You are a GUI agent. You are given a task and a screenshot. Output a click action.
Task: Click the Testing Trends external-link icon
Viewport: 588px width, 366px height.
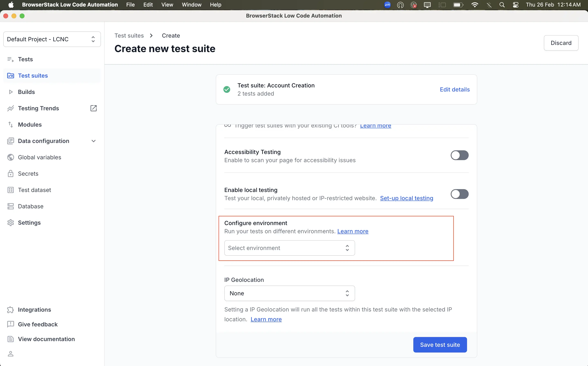(93, 108)
